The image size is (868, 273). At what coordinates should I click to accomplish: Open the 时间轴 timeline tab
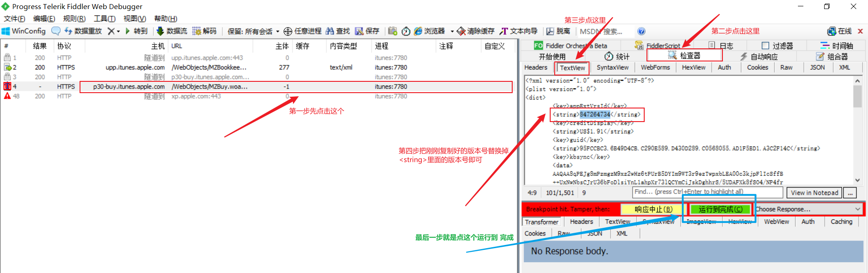pyautogui.click(x=837, y=46)
